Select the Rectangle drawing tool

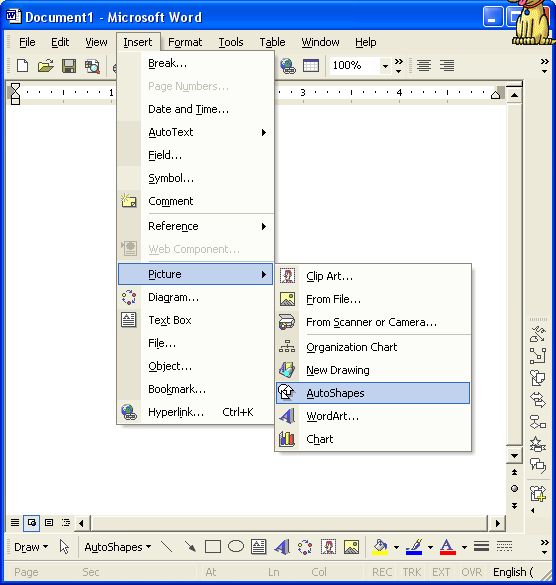point(213,547)
